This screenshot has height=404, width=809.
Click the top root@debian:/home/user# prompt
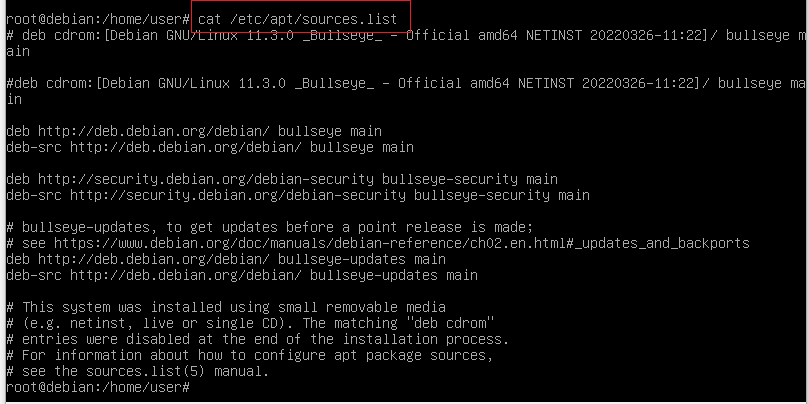99,19
